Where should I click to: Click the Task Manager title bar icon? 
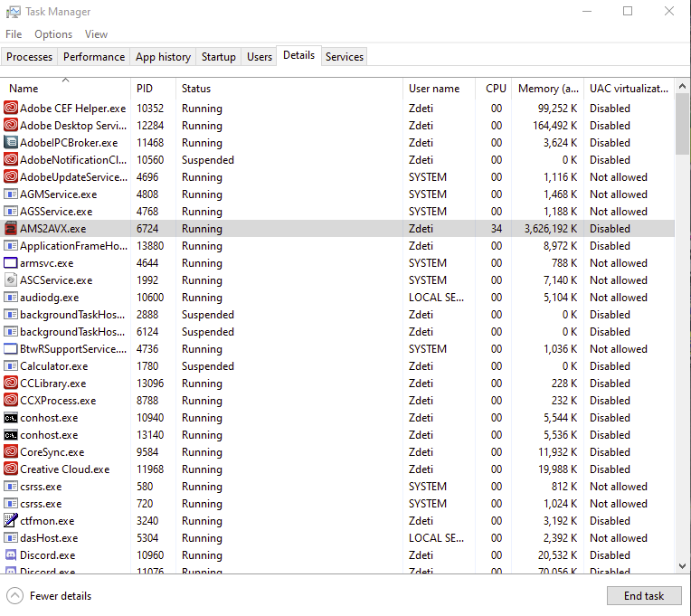pyautogui.click(x=14, y=12)
